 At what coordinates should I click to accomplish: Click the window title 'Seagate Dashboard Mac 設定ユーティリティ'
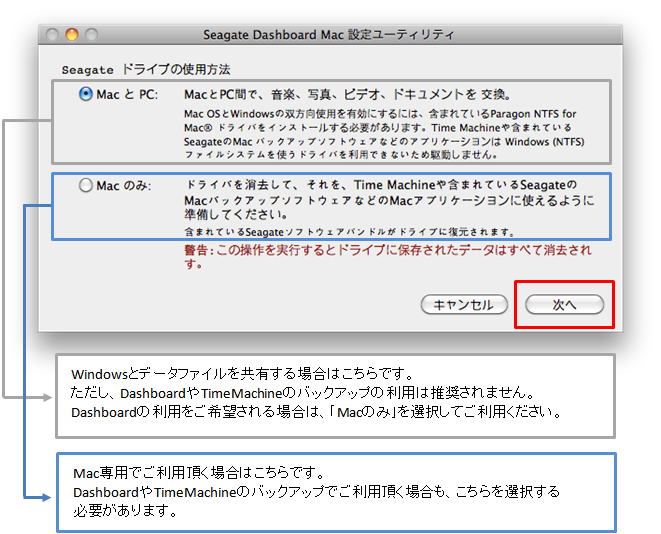coord(328,35)
